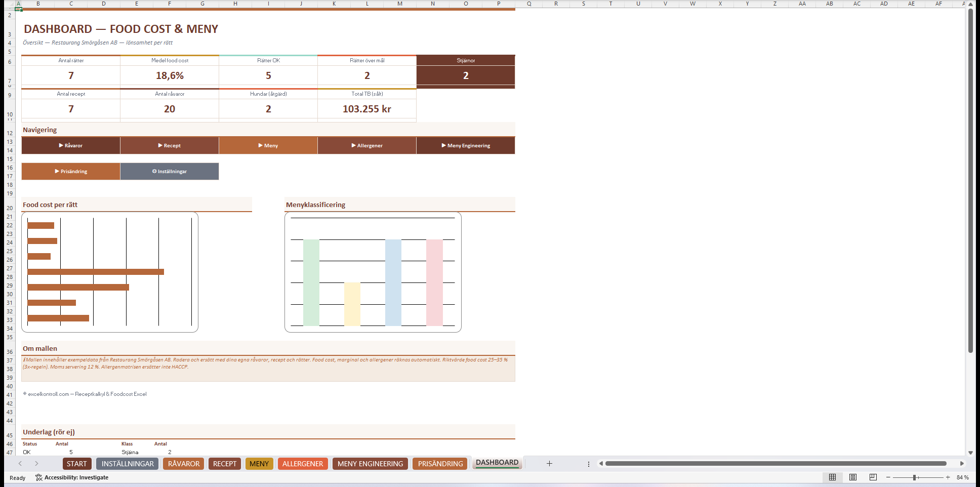Select the Total TB 103.255 kr cell
The image size is (980, 487).
[367, 109]
